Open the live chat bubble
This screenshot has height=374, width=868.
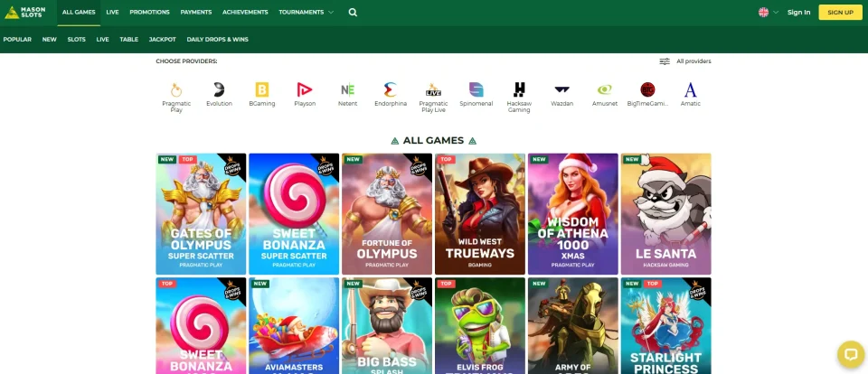coord(851,355)
